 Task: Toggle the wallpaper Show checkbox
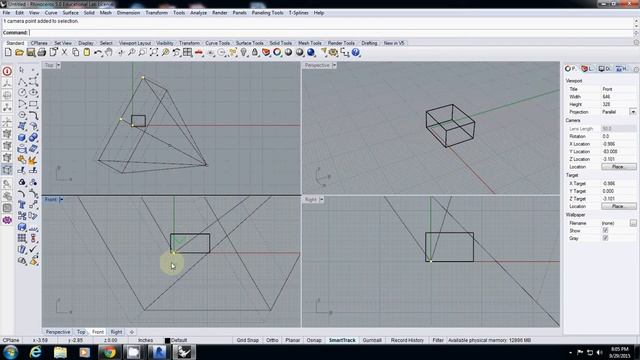[605, 231]
